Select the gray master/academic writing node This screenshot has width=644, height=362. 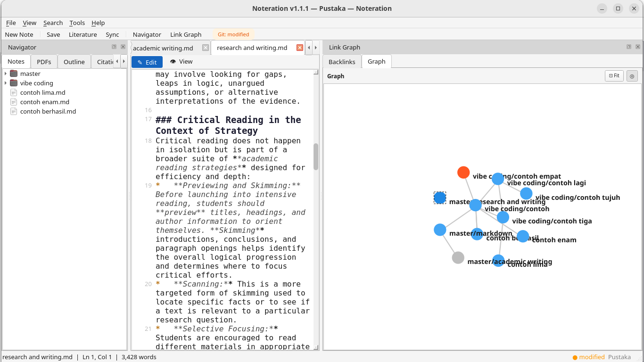click(x=458, y=257)
